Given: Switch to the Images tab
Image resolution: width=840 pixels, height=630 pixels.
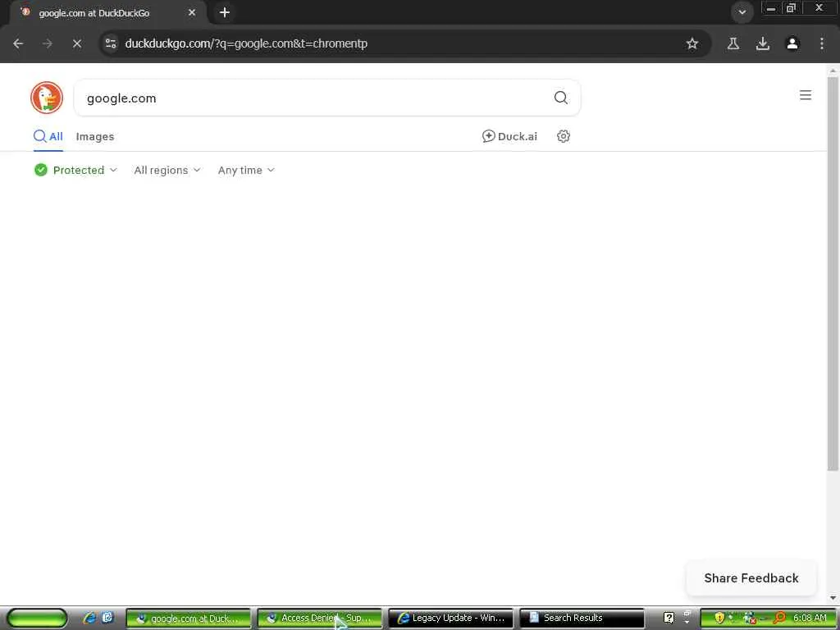Looking at the screenshot, I should tap(95, 137).
